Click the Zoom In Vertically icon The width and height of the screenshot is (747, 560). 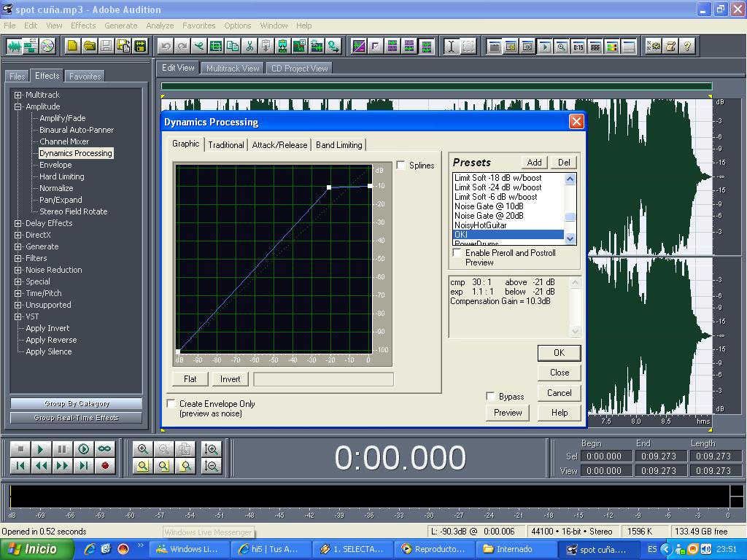tap(212, 449)
